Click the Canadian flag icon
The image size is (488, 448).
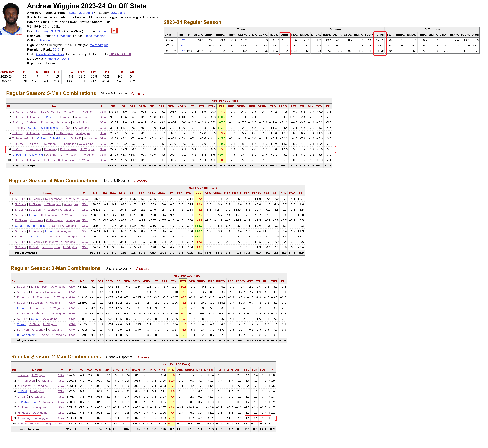(114, 31)
